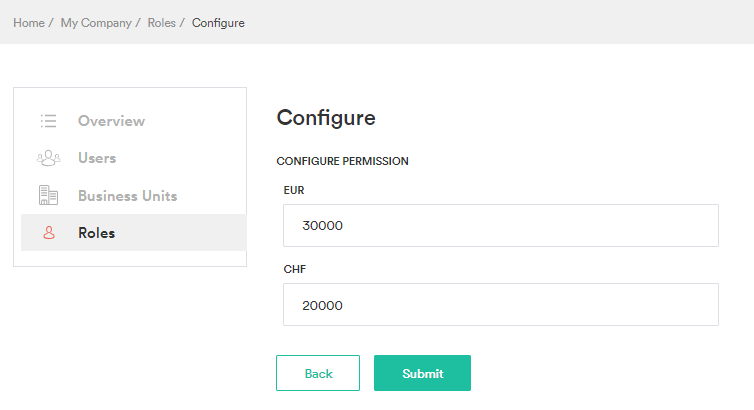Click the Configure page heading

coord(326,118)
